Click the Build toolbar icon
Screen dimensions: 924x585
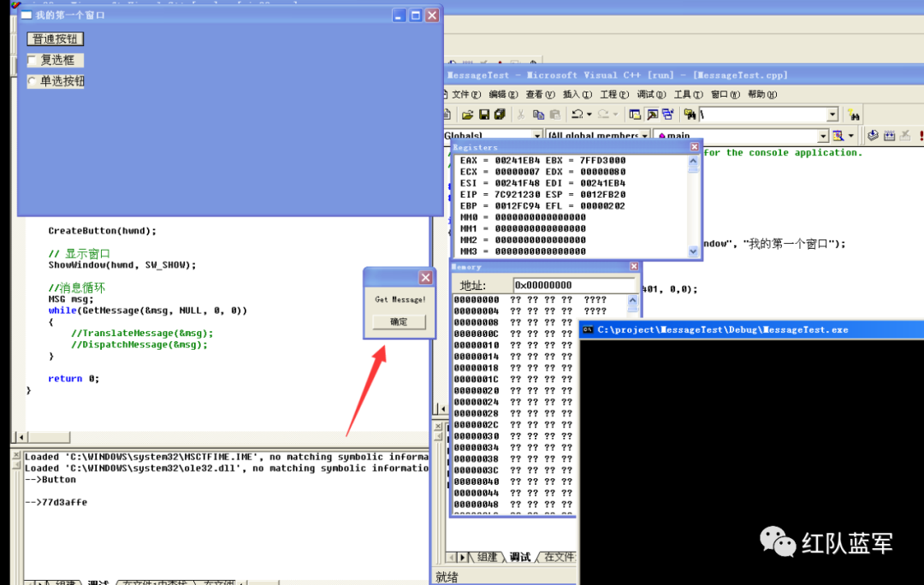(889, 136)
